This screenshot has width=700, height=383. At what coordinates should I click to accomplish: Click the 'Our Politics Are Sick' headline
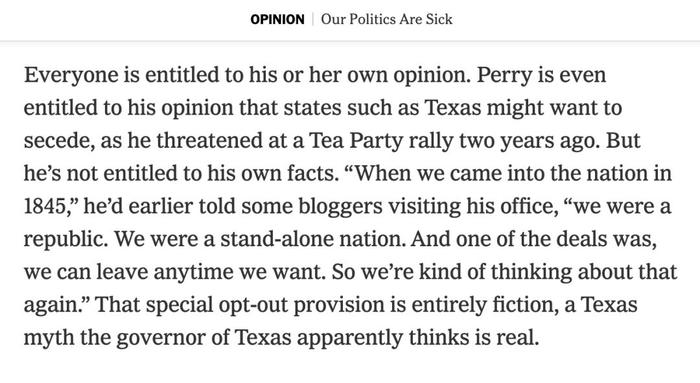387,19
